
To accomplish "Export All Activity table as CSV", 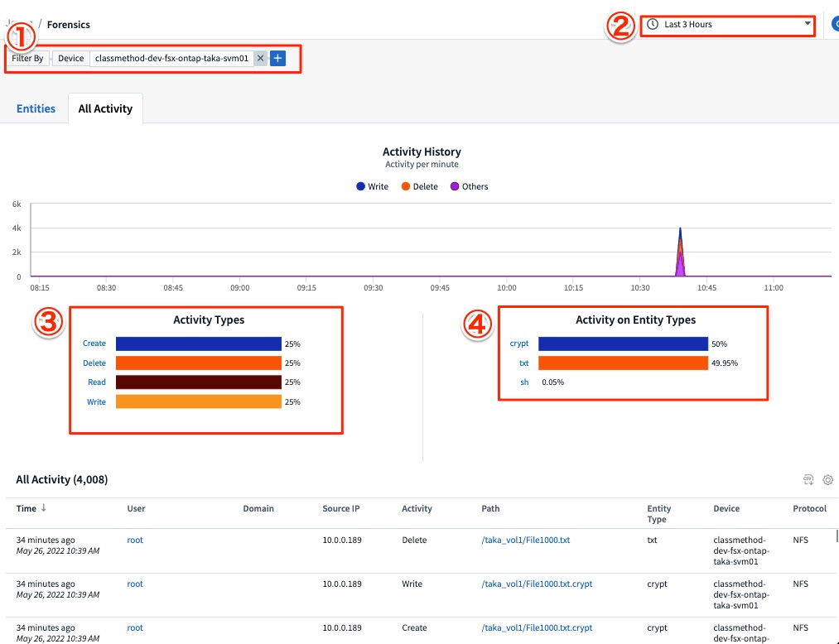I will 808,479.
